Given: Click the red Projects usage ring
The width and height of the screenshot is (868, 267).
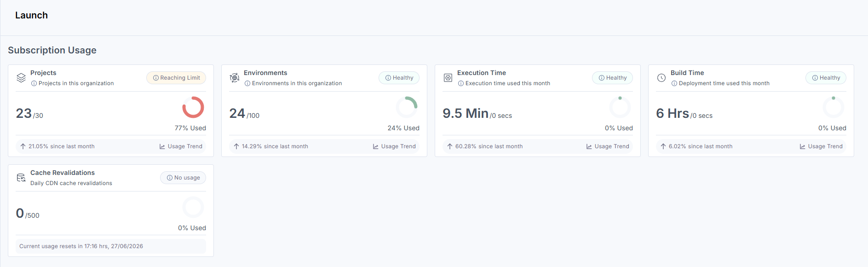Looking at the screenshot, I should click(193, 107).
